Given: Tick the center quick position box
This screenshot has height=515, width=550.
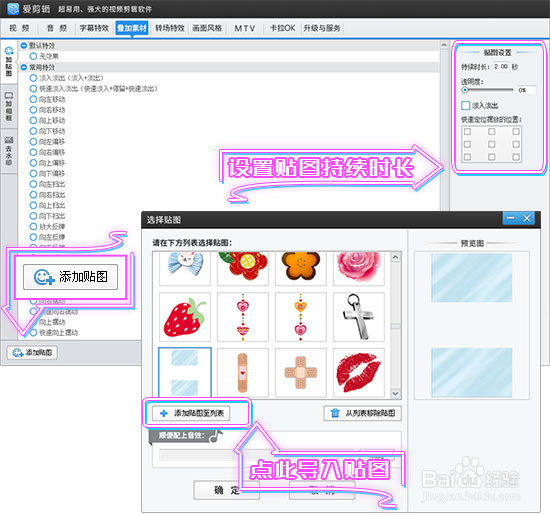Looking at the screenshot, I should (491, 144).
